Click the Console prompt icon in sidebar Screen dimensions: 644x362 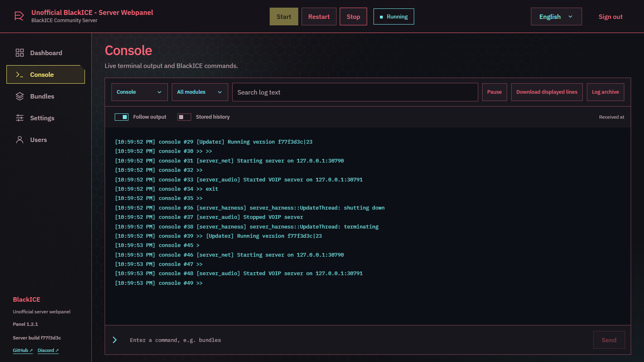coord(20,74)
